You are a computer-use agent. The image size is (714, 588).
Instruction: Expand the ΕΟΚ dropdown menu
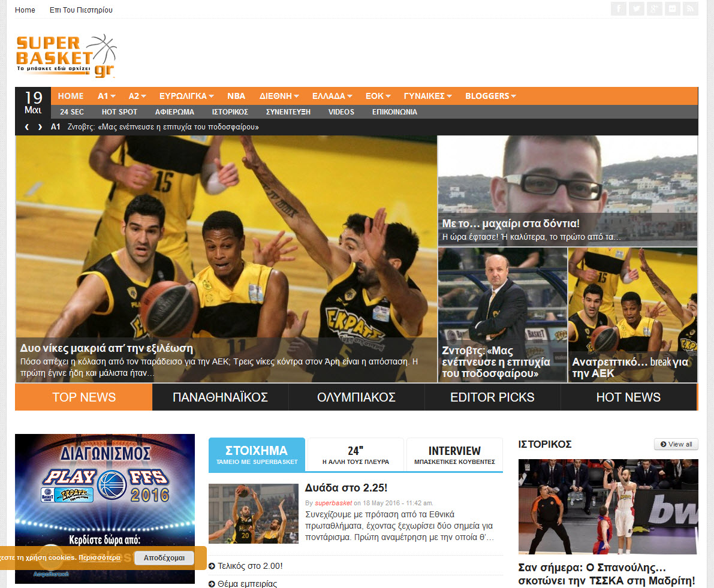378,96
